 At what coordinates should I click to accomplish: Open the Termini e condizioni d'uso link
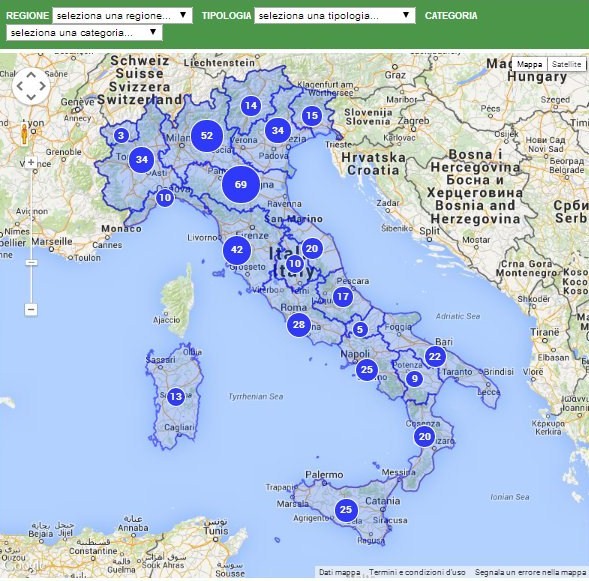417,572
